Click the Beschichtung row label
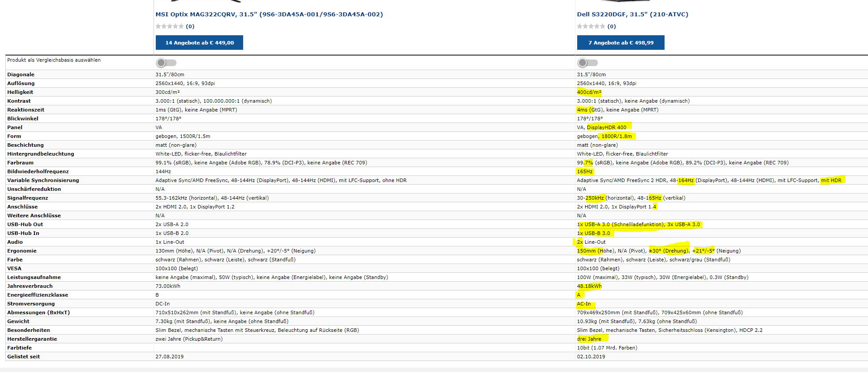Image resolution: width=868 pixels, height=372 pixels. [26, 145]
